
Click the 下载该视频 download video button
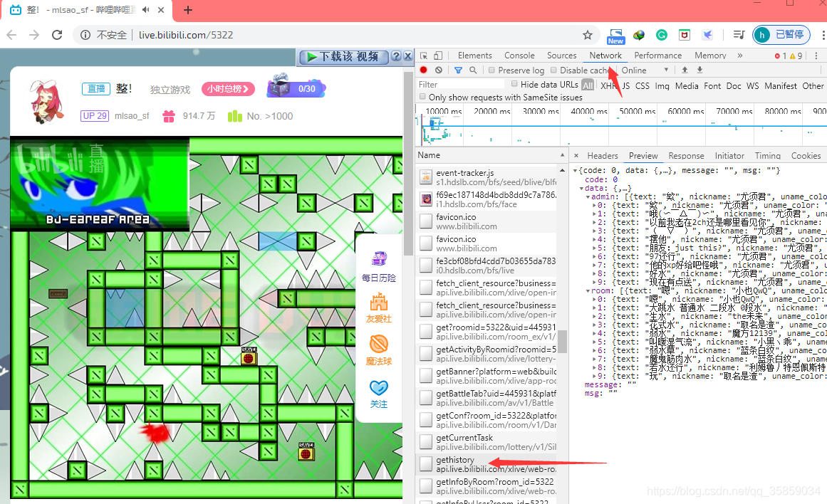click(344, 56)
